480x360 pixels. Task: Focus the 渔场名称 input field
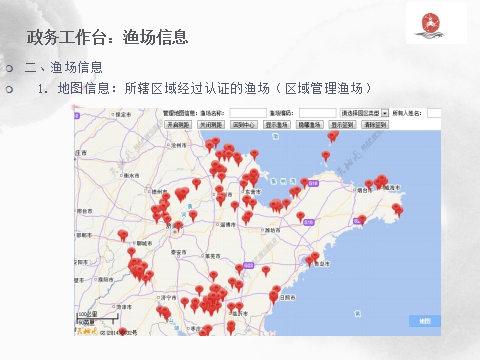click(248, 113)
